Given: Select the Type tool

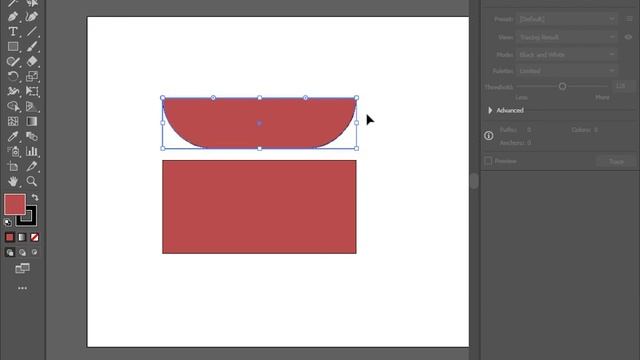Looking at the screenshot, I should pos(13,31).
